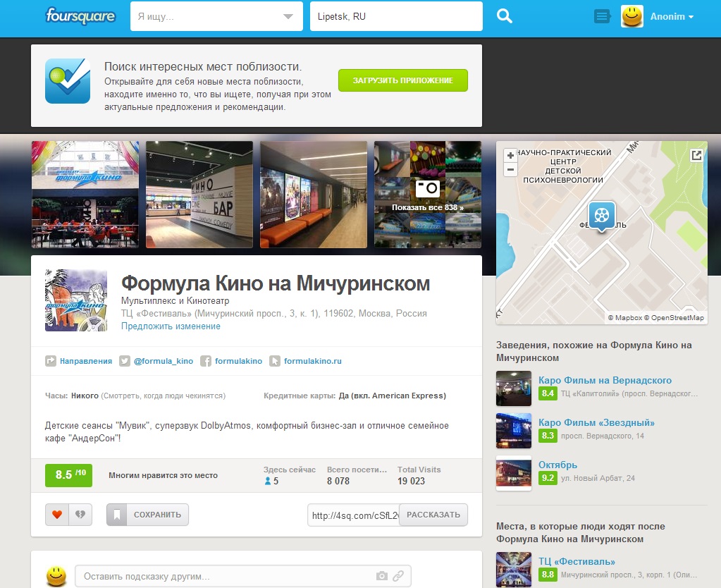Click the cinema pin on the map
This screenshot has width=721, height=588.
pyautogui.click(x=601, y=216)
